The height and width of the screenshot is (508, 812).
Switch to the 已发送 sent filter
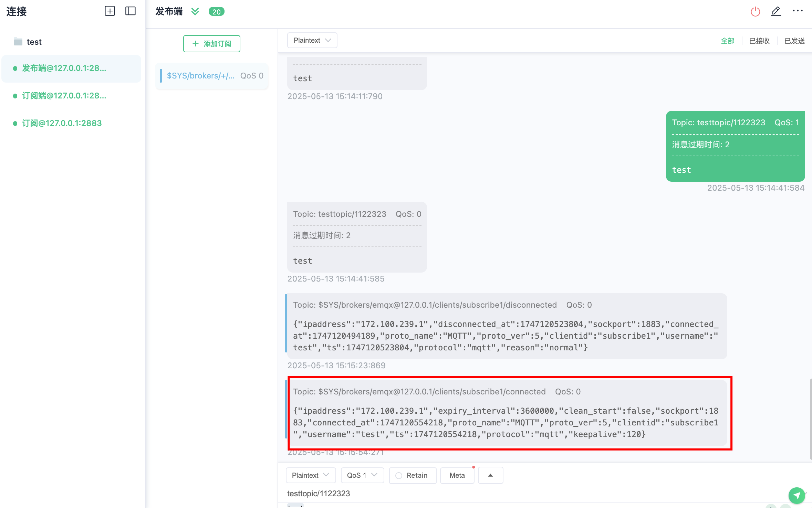[794, 41]
